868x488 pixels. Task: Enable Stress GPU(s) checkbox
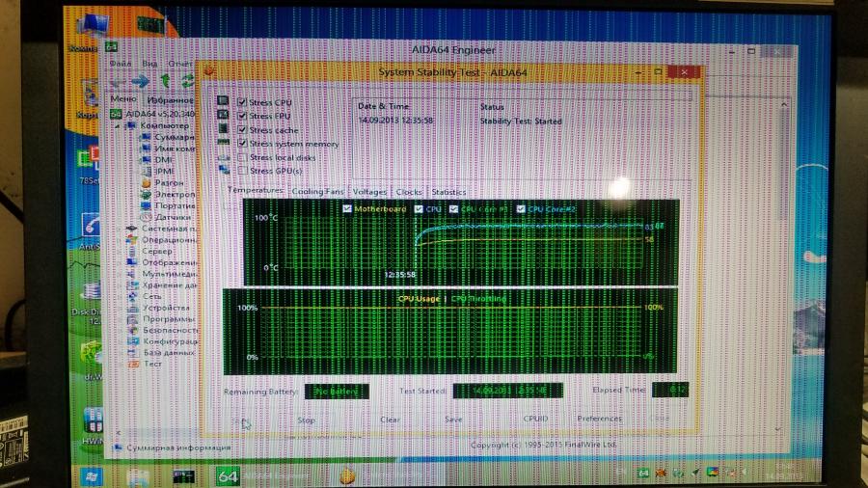click(242, 171)
